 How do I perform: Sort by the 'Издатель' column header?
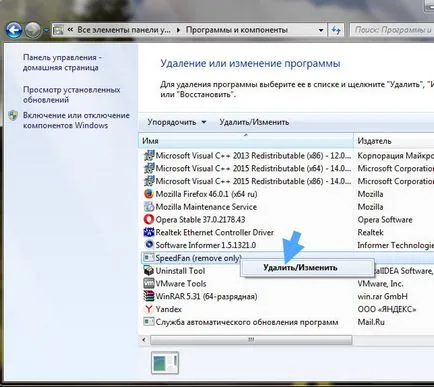[394, 141]
